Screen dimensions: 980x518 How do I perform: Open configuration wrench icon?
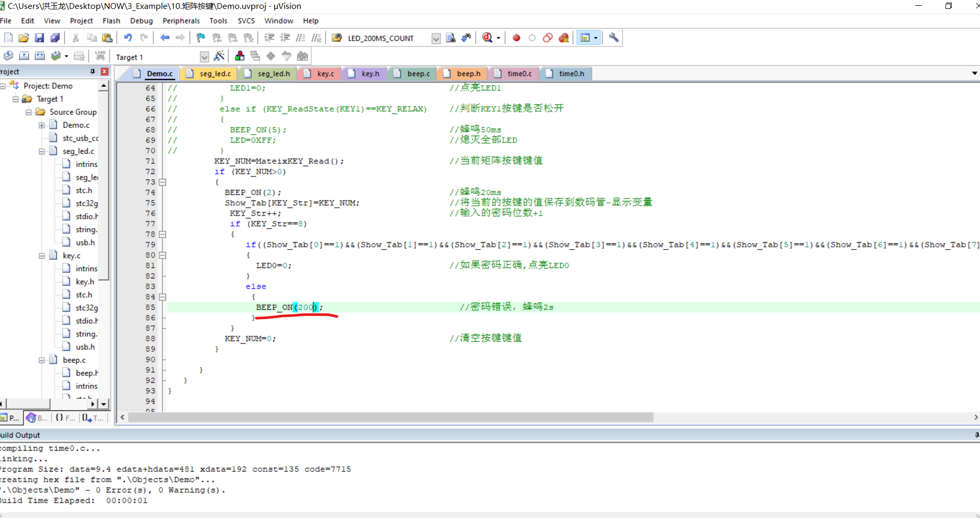pos(613,38)
